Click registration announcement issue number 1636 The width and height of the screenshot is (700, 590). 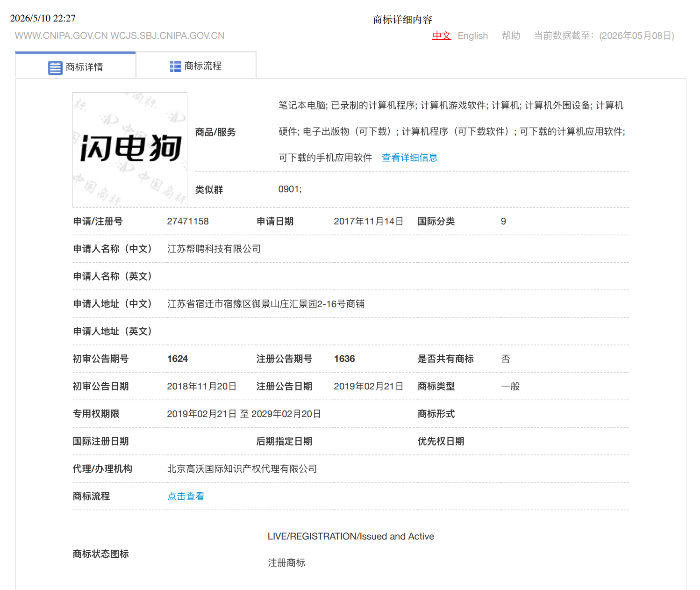tap(344, 359)
